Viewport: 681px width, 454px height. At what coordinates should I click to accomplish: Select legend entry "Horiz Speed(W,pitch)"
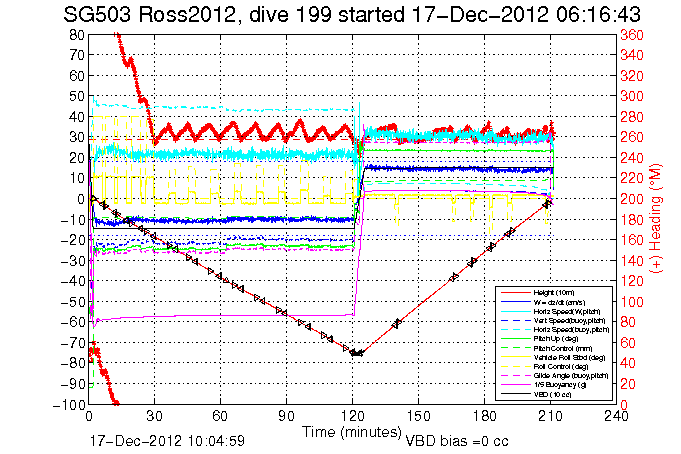pos(566,312)
